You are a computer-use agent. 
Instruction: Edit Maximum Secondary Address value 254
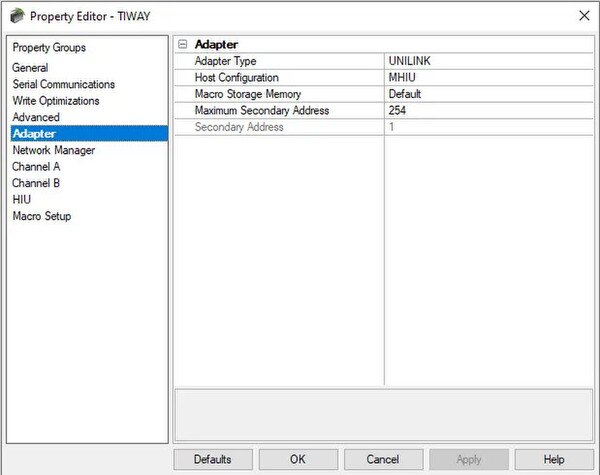point(489,110)
